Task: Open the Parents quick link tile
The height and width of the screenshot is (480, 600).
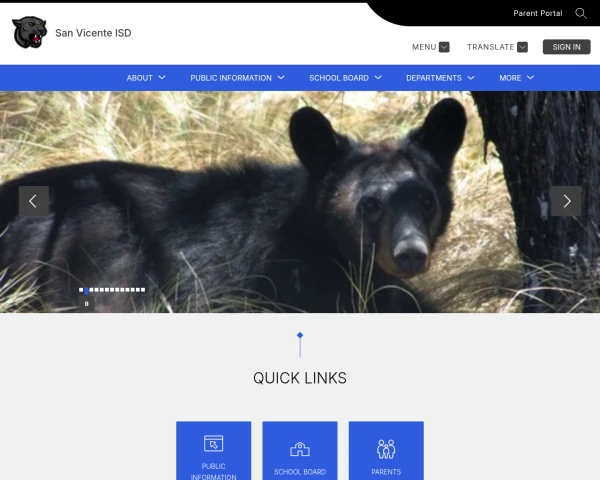Action: click(x=386, y=451)
